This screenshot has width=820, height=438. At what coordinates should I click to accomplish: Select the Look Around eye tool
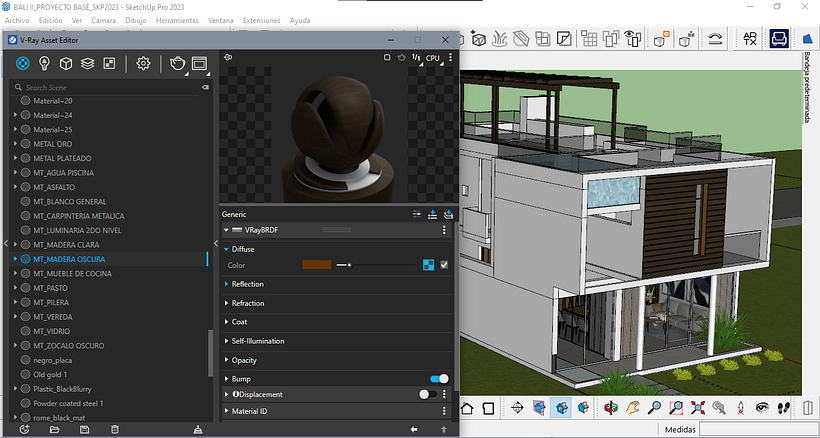click(x=762, y=407)
